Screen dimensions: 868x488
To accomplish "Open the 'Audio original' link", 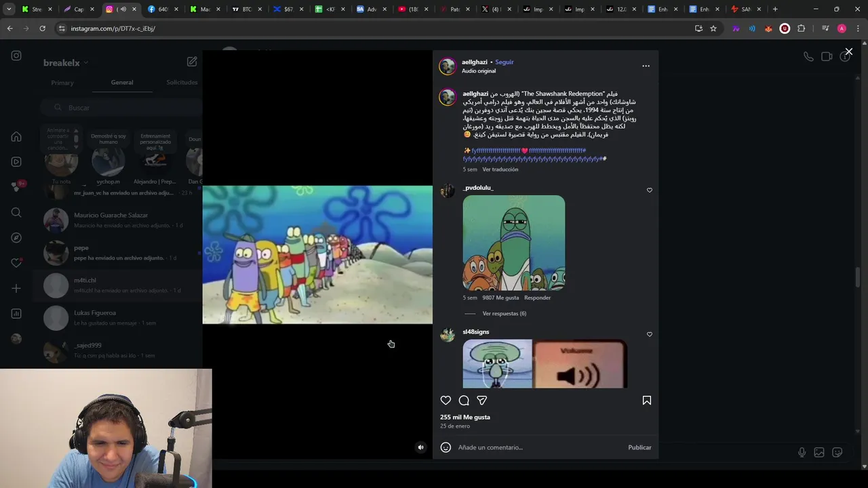I will (x=479, y=71).
